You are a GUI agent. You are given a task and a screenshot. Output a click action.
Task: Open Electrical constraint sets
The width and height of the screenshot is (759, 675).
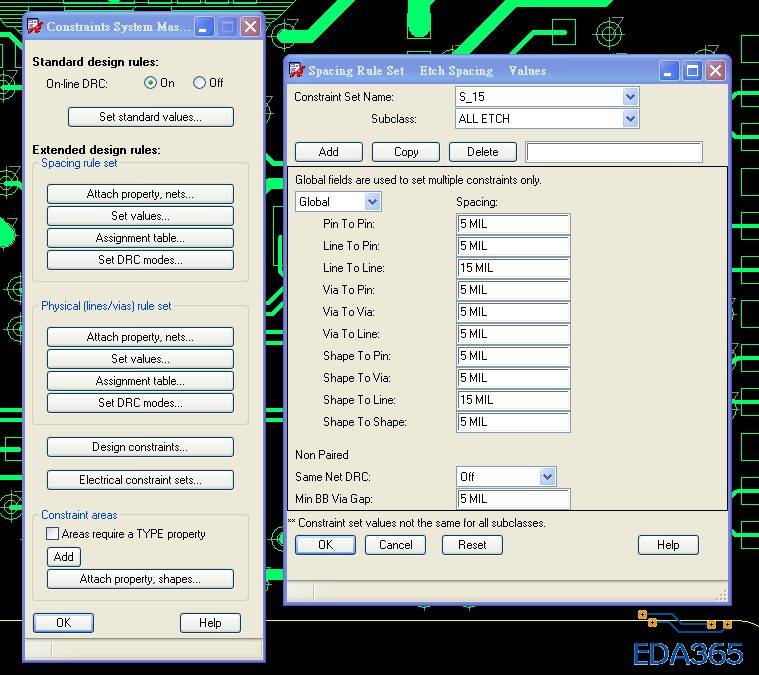tap(140, 480)
